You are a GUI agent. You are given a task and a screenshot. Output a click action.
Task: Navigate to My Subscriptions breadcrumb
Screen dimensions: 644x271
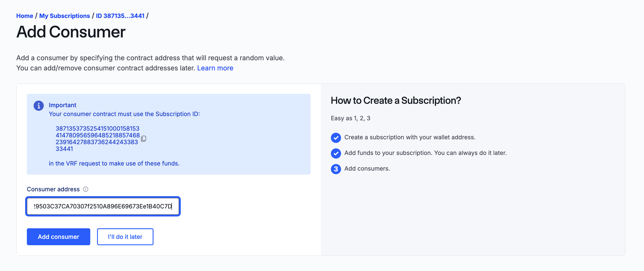64,16
